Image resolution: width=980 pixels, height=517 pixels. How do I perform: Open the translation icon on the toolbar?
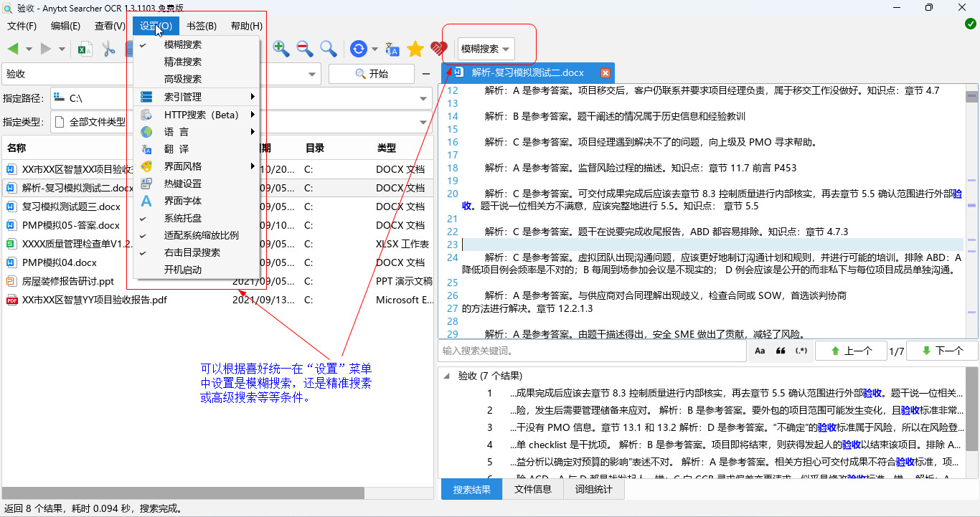(x=392, y=49)
